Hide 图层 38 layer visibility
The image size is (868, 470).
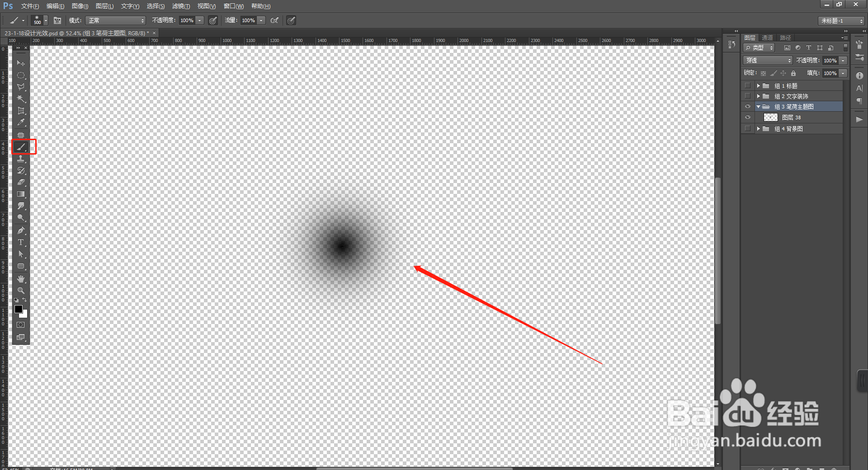point(748,117)
